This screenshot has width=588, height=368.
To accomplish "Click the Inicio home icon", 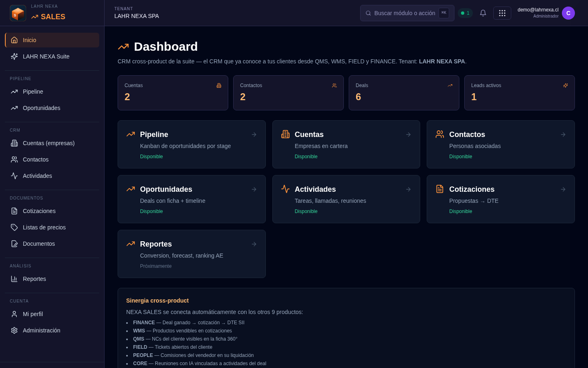I will click(x=14, y=40).
